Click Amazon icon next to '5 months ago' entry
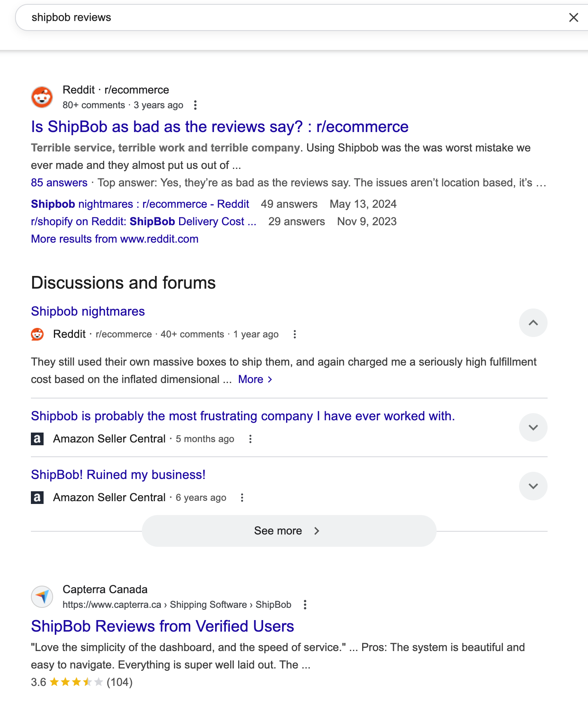Screen dimensions: 588x701 (x=37, y=439)
